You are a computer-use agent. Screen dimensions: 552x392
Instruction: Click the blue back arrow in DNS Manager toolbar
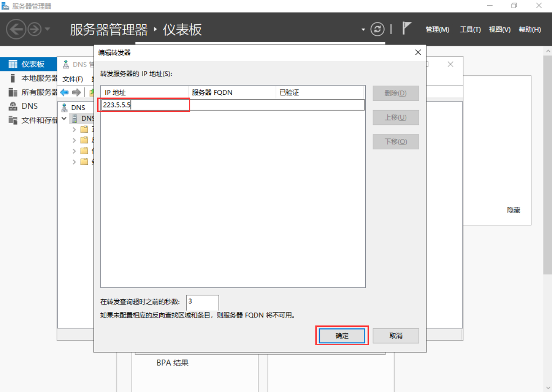64,92
